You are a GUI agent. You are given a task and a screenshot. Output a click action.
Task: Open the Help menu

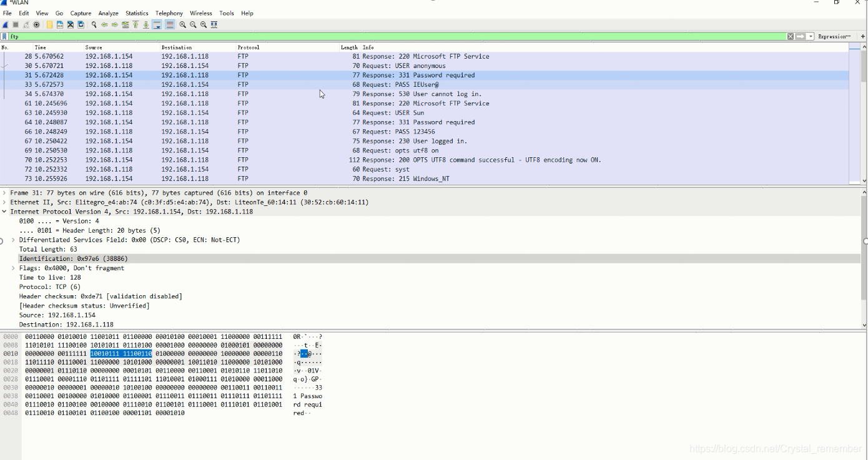pos(247,13)
